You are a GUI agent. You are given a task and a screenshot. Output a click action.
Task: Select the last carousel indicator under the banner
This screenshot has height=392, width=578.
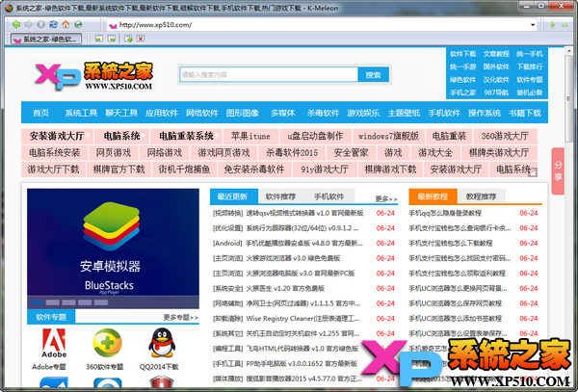[x=101, y=302]
